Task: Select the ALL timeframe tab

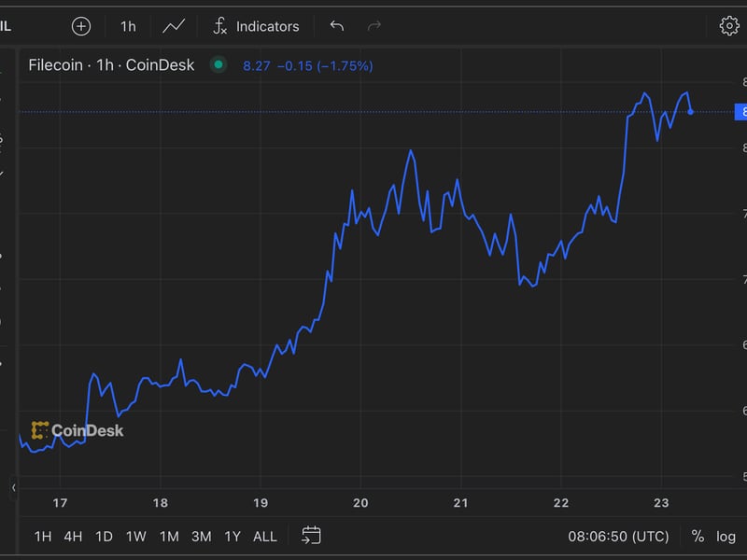Action: tap(265, 537)
